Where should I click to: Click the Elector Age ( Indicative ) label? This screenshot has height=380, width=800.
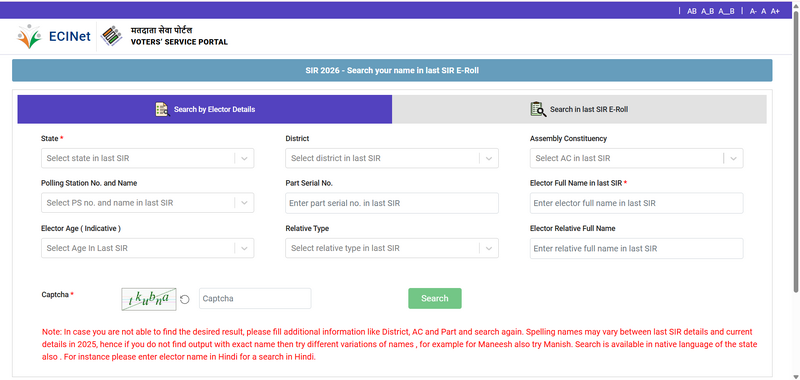coord(81,229)
